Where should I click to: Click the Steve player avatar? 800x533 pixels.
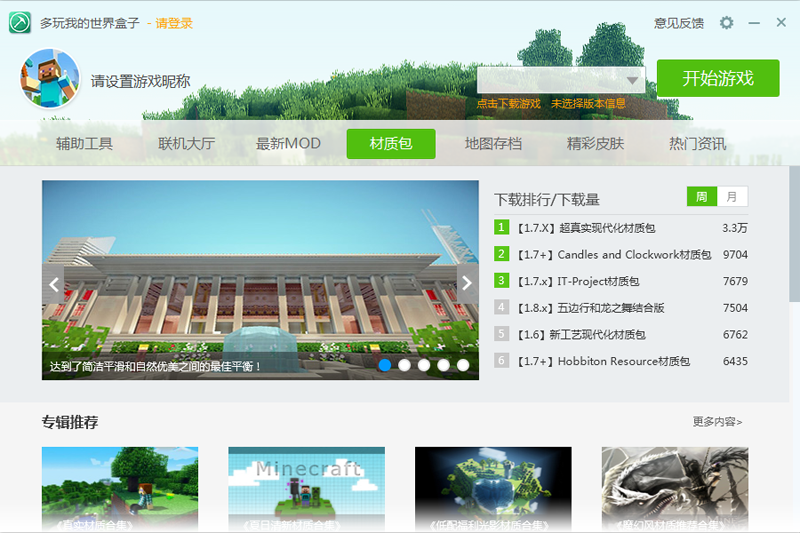[49, 79]
